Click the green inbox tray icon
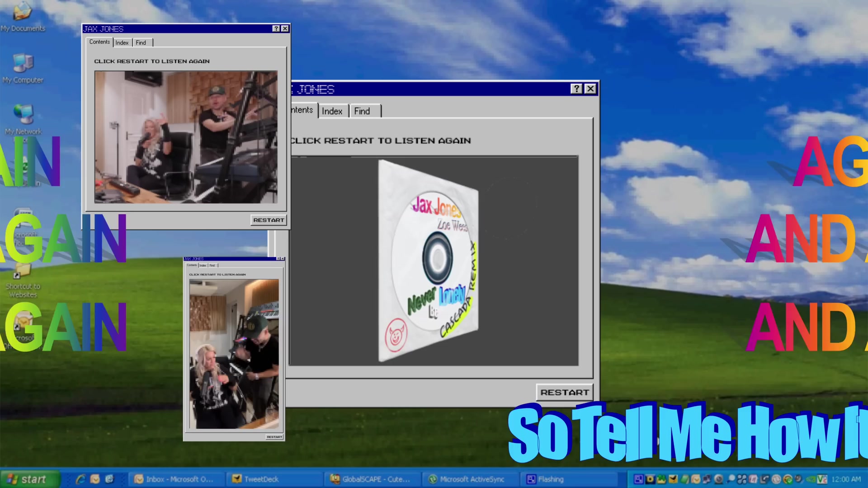Image resolution: width=868 pixels, height=488 pixels. coord(661,479)
